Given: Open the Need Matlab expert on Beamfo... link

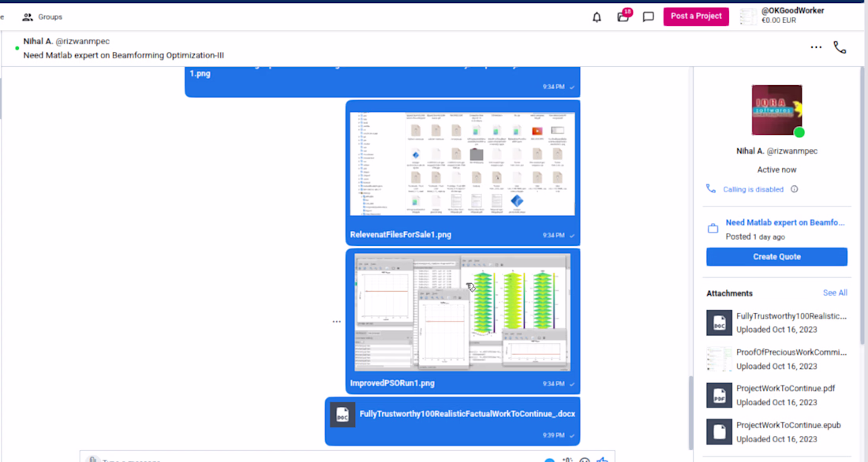Looking at the screenshot, I should tap(785, 222).
